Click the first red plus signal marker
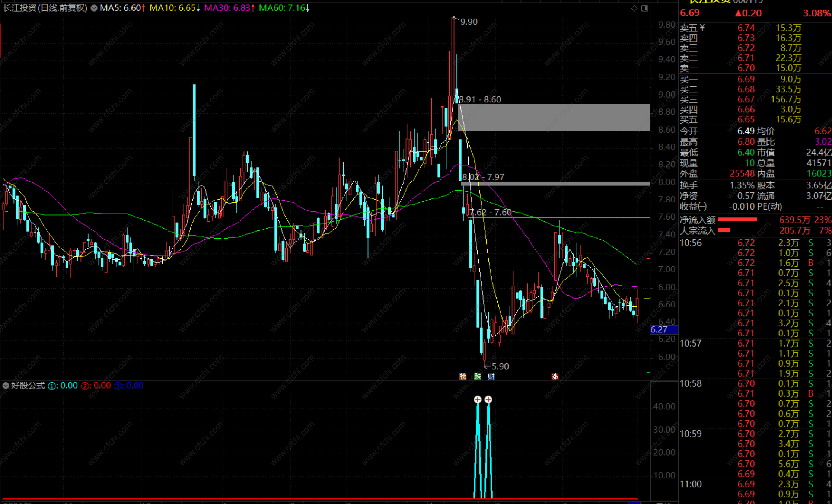 pyautogui.click(x=478, y=399)
